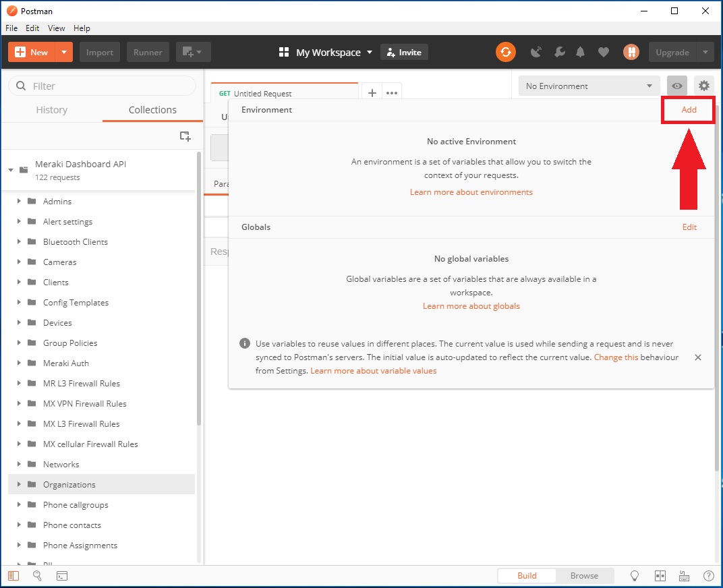Viewport: 723px width, 588px height.
Task: Toggle the environment quick look eye
Action: pos(677,86)
